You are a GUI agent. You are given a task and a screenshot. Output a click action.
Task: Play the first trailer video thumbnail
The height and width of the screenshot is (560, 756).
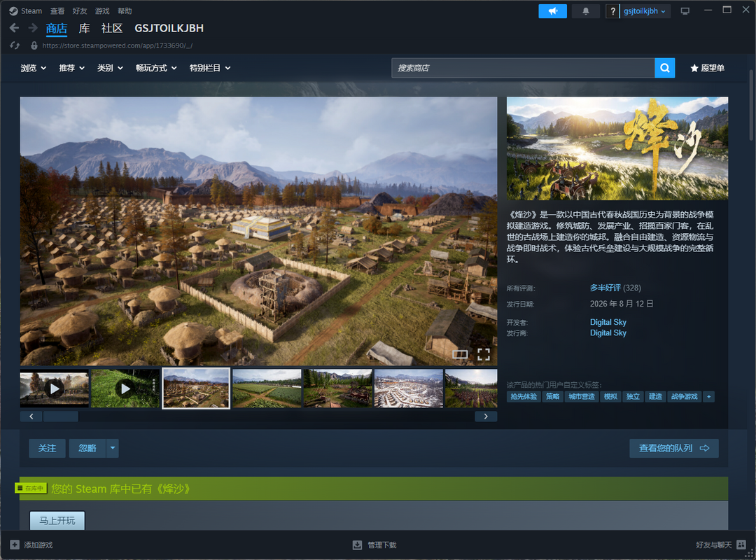click(x=55, y=388)
